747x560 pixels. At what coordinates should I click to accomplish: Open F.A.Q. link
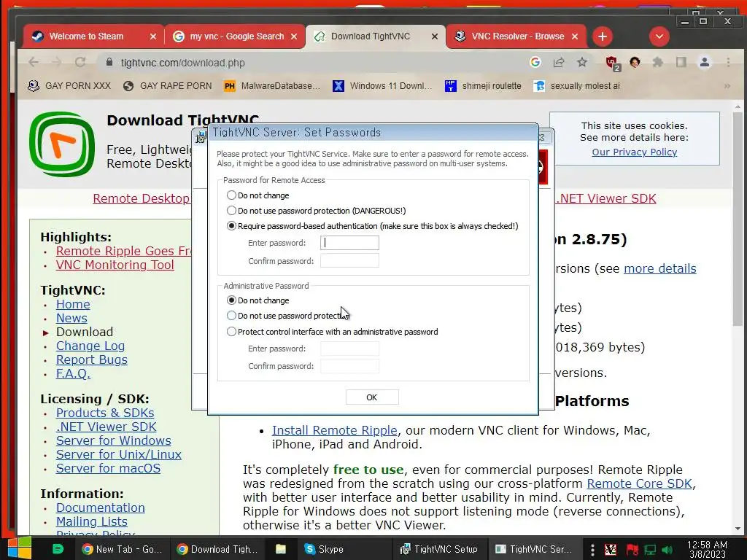click(x=73, y=373)
